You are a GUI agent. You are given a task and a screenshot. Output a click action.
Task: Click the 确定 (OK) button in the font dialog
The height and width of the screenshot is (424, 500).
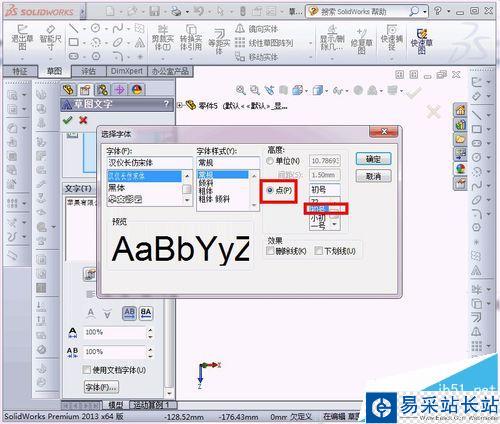click(x=373, y=159)
